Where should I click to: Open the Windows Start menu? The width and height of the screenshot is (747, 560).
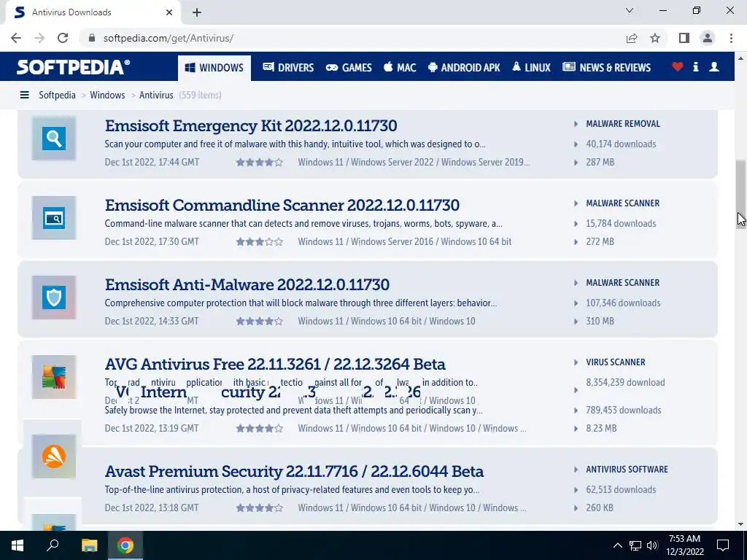coord(18,545)
